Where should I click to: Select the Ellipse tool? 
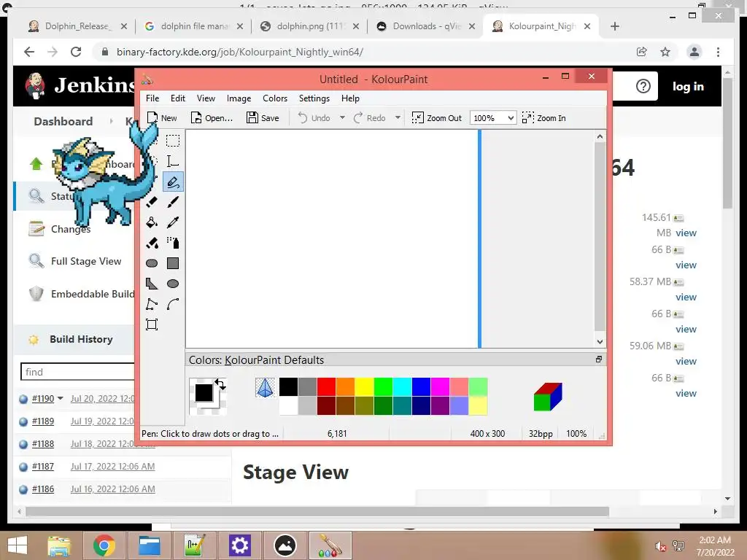point(172,284)
